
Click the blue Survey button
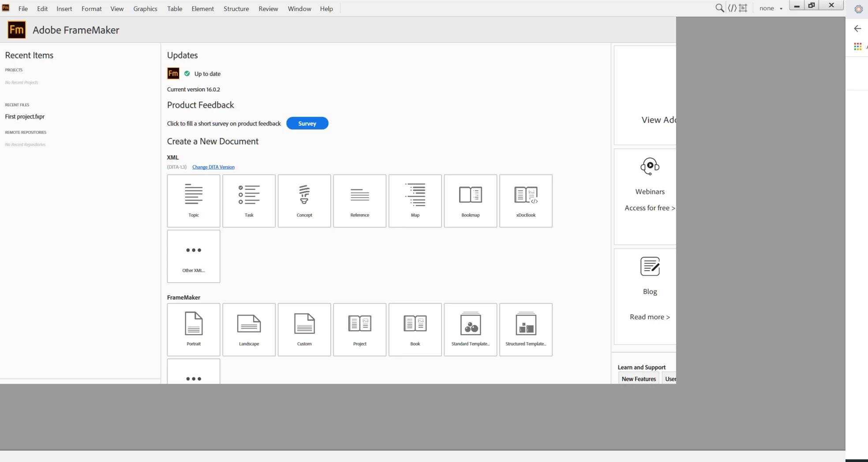coord(307,123)
